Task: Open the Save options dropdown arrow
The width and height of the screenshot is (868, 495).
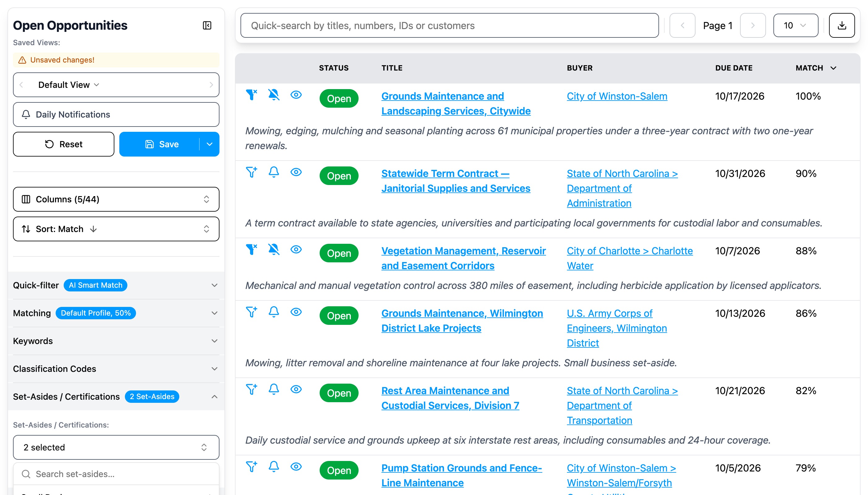Action: coord(210,144)
